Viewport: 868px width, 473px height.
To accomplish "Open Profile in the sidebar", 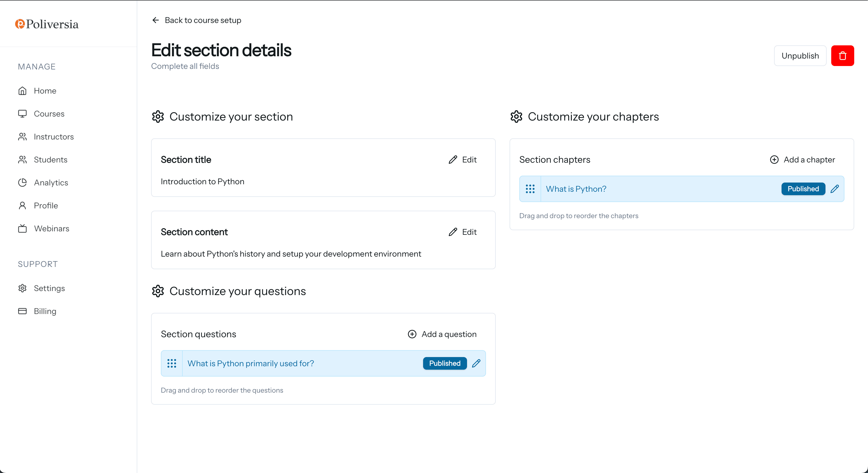I will [x=46, y=206].
